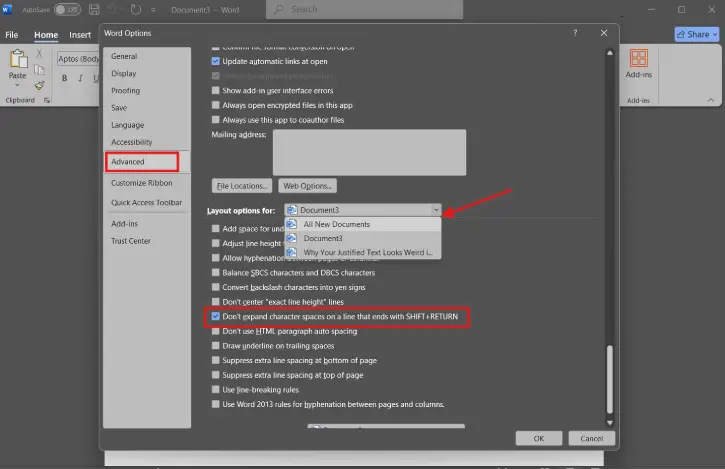Check Use line-breaking rules

[x=215, y=389]
